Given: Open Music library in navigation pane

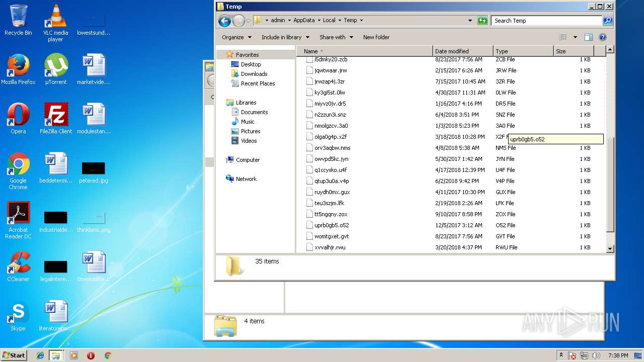Looking at the screenshot, I should coord(248,122).
